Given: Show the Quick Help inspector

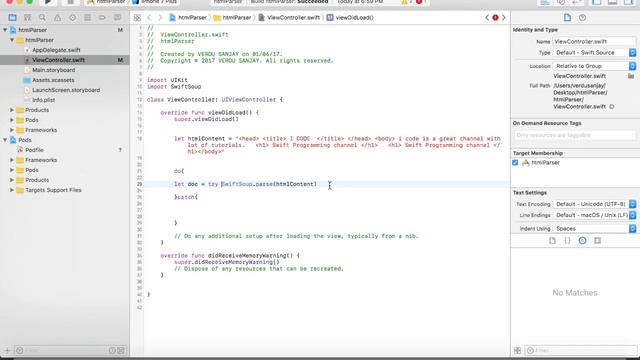Looking at the screenshot, I should pos(582,18).
